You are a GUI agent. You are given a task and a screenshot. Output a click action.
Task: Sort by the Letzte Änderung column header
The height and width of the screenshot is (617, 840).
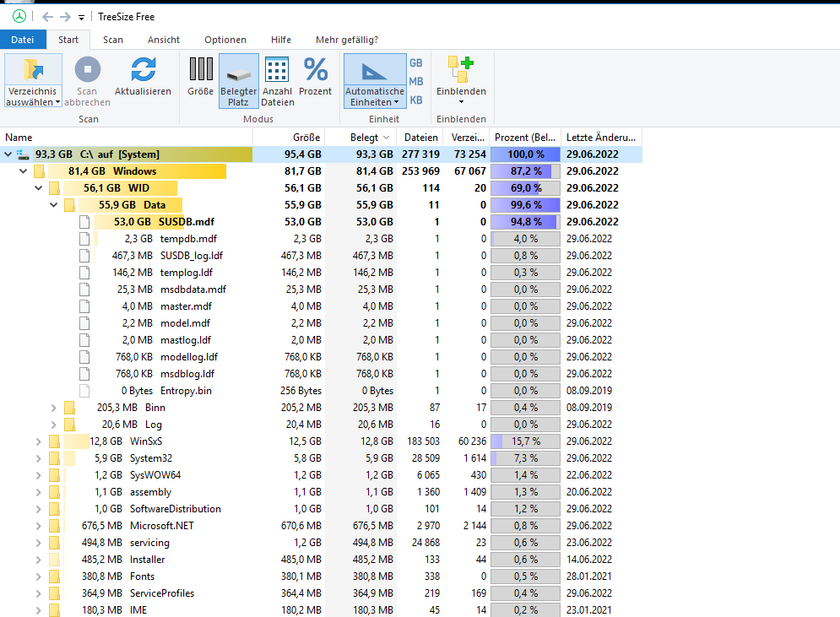pos(601,137)
